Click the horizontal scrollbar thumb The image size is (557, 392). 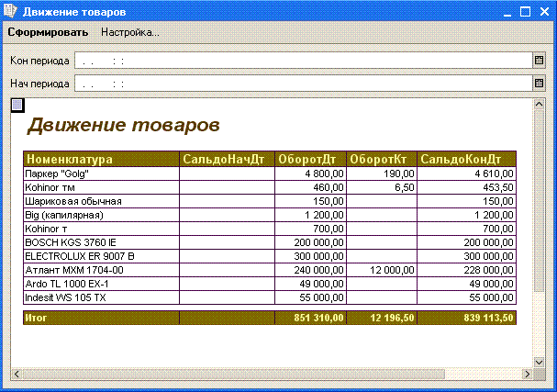233,374
